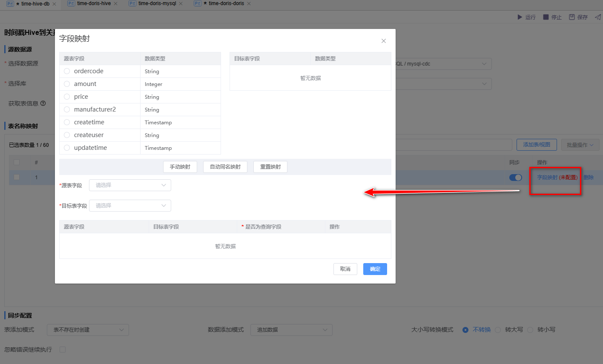Open the 源表字段 dropdown

130,185
